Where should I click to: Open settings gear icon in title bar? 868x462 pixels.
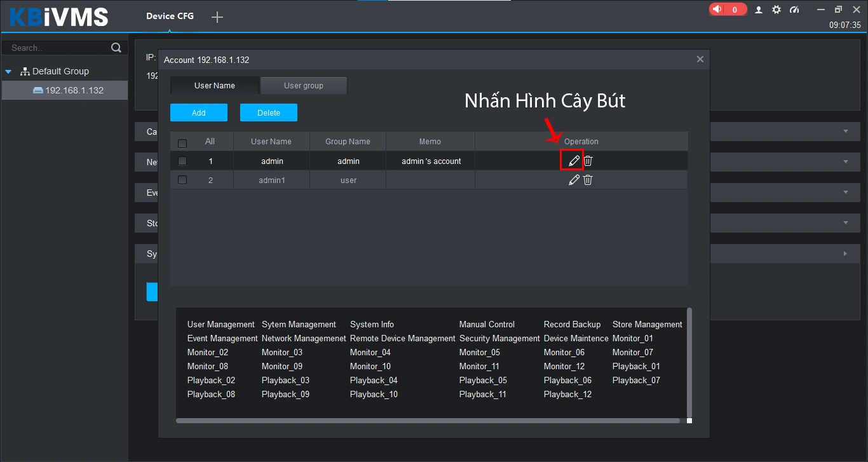pyautogui.click(x=776, y=10)
